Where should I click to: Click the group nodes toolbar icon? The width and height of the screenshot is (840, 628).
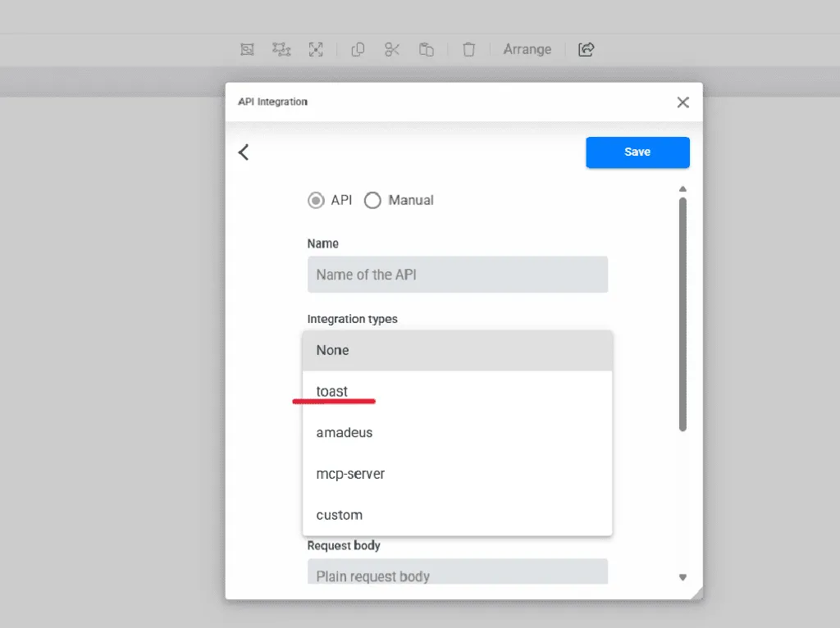click(281, 50)
